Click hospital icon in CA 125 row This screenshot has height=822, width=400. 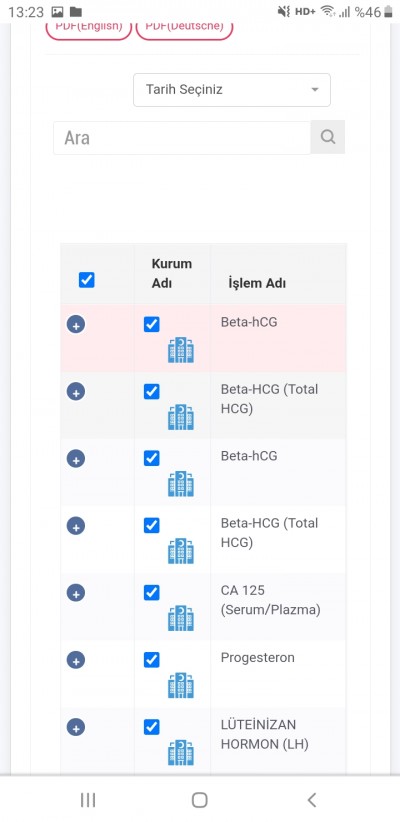coord(181,618)
